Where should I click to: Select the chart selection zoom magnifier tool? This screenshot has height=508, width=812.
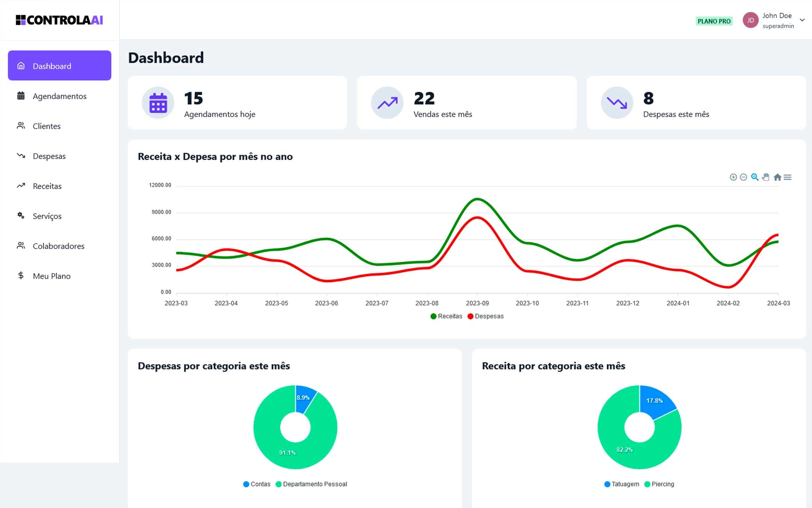(x=754, y=177)
